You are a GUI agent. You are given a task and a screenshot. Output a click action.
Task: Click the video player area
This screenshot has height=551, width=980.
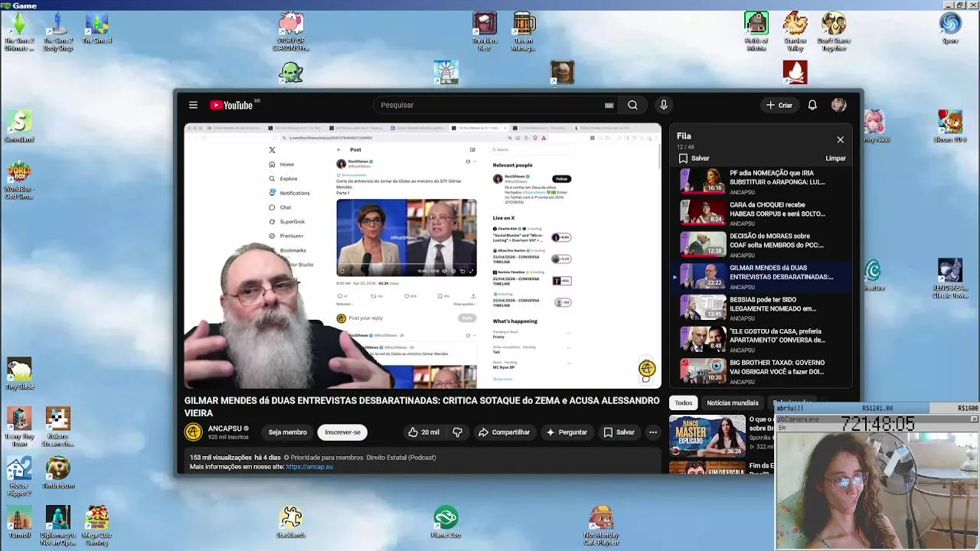tap(423, 256)
